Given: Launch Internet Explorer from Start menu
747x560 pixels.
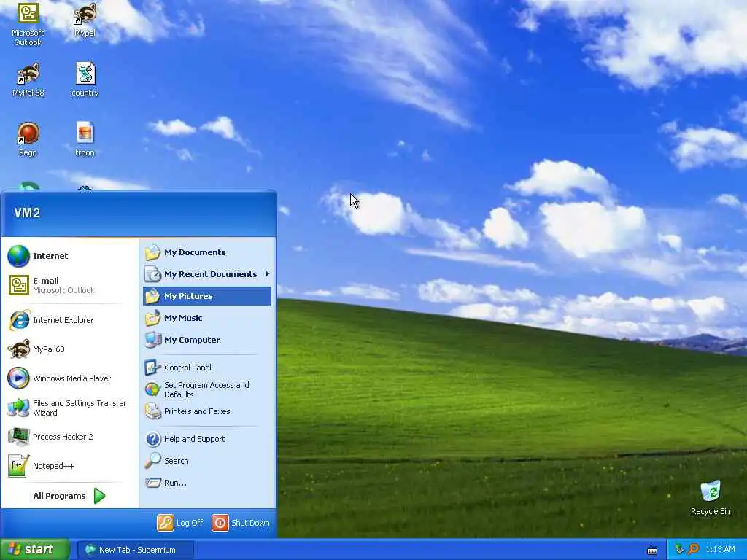Looking at the screenshot, I should point(71,320).
